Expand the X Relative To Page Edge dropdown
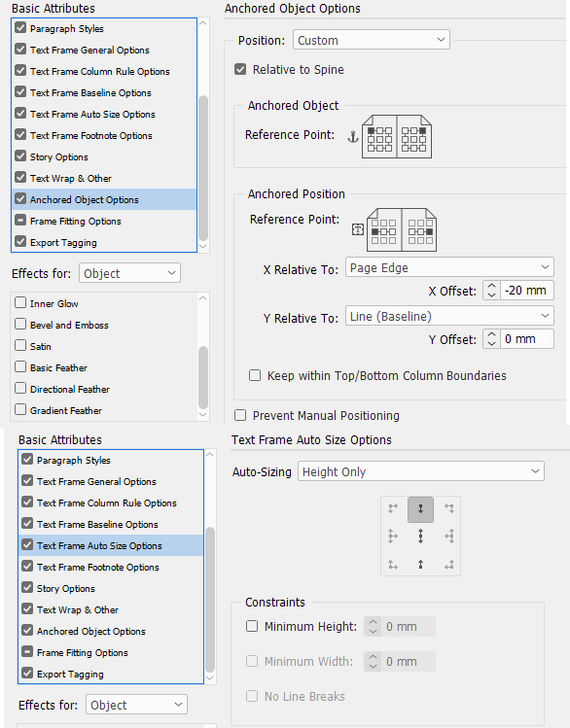The height and width of the screenshot is (728, 570). (449, 267)
